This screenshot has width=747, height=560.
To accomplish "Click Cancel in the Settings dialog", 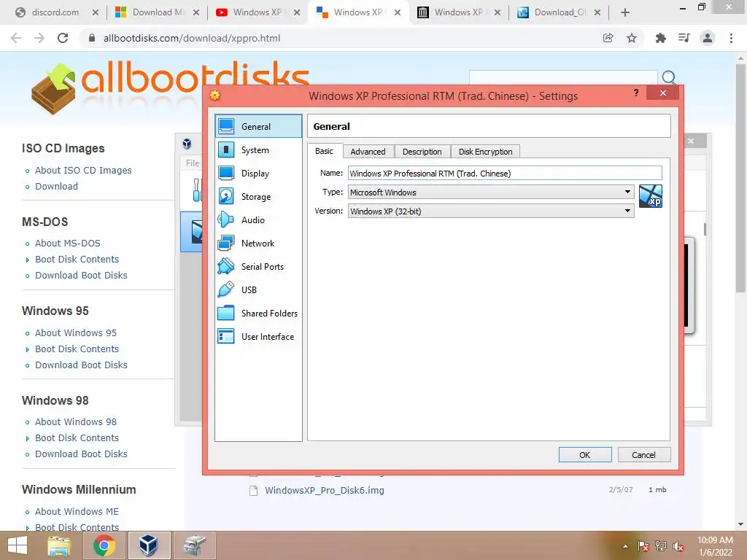I will pos(643,455).
